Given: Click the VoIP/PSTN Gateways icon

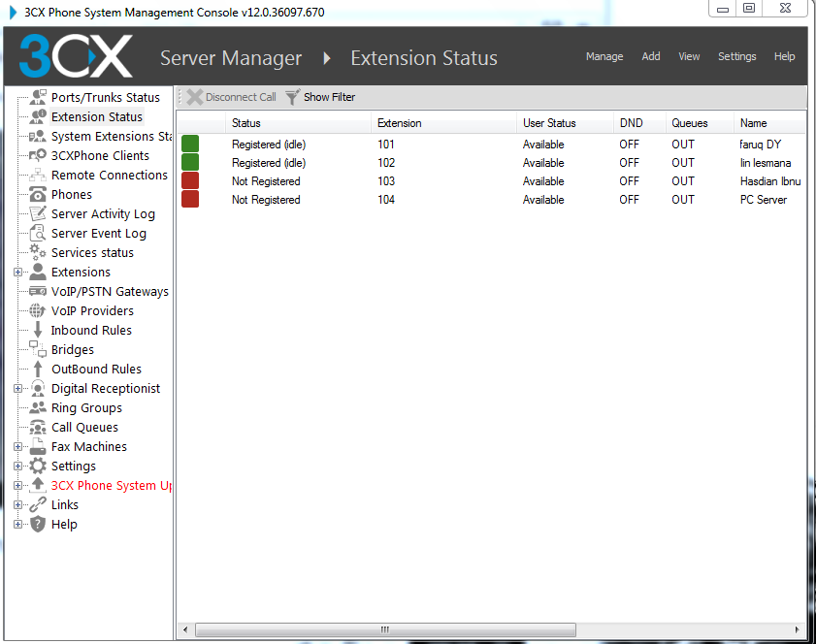Looking at the screenshot, I should (38, 291).
